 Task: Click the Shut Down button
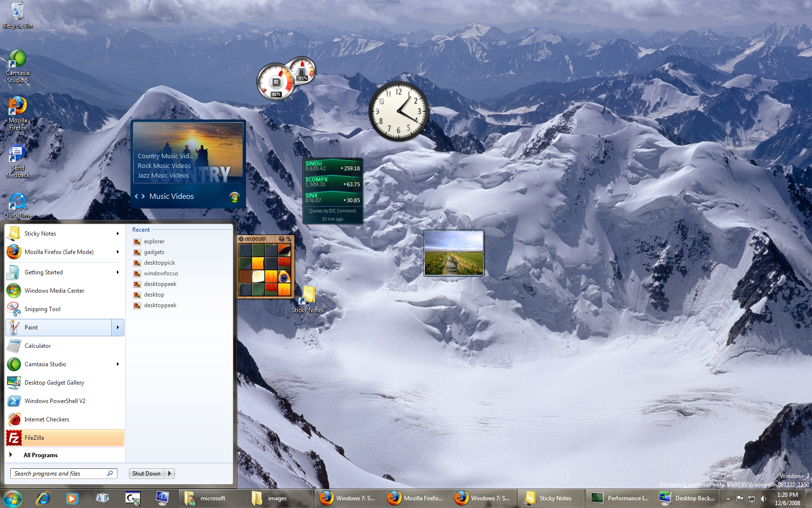(146, 474)
